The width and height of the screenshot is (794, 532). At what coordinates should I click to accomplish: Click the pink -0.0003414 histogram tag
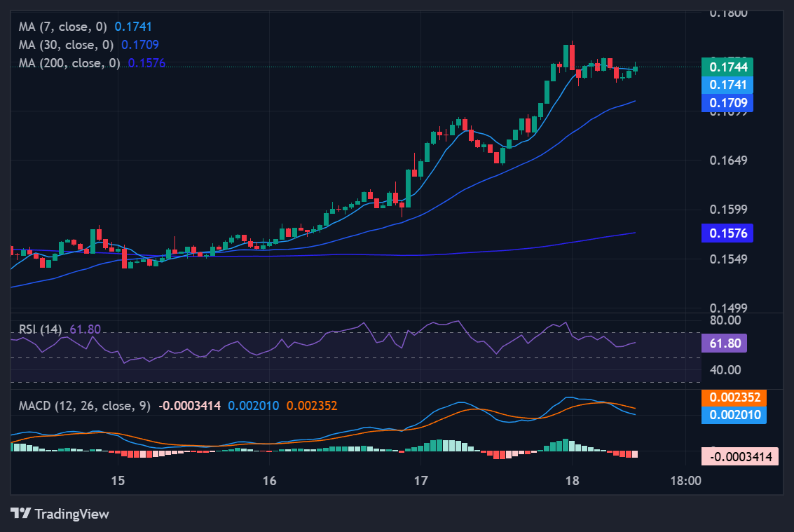pos(740,458)
